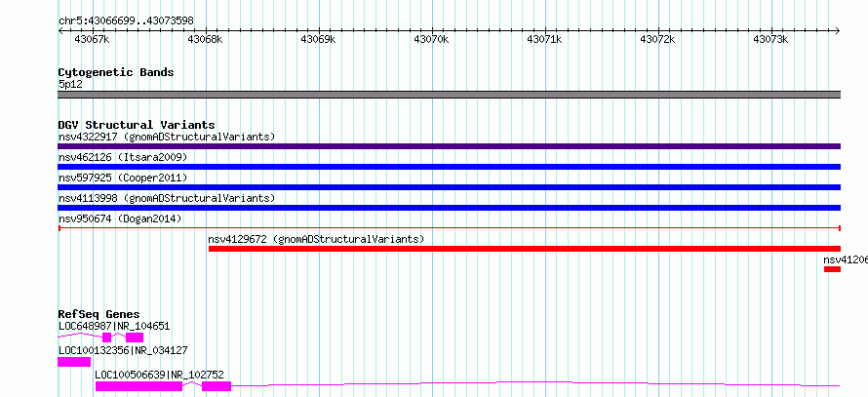Screen dimensions: 868x397
Task: Click the nsv597925 (Cooper2011) label
Action: [x=123, y=178]
